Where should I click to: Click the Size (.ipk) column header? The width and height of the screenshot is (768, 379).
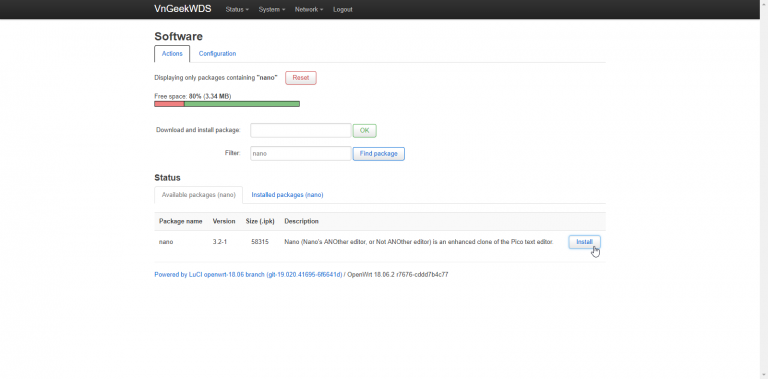pos(260,221)
